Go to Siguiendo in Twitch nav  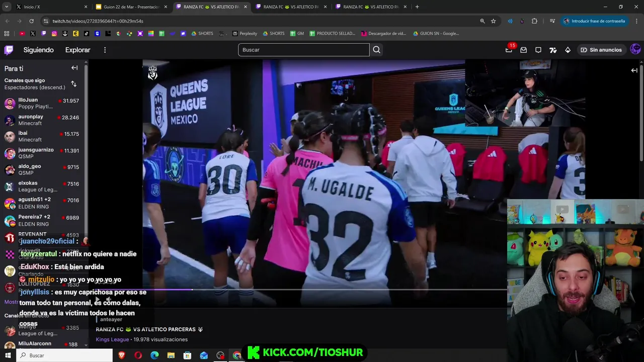tap(38, 50)
